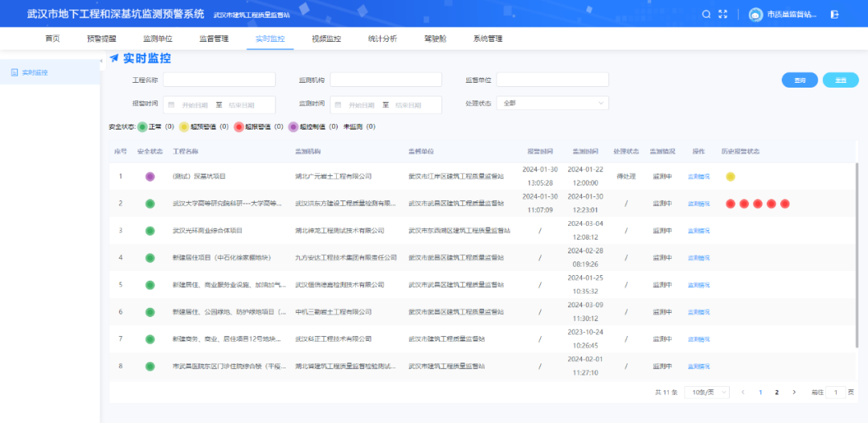The image size is (868, 423).
Task: Click the user avatar icon in header
Action: pyautogui.click(x=755, y=14)
